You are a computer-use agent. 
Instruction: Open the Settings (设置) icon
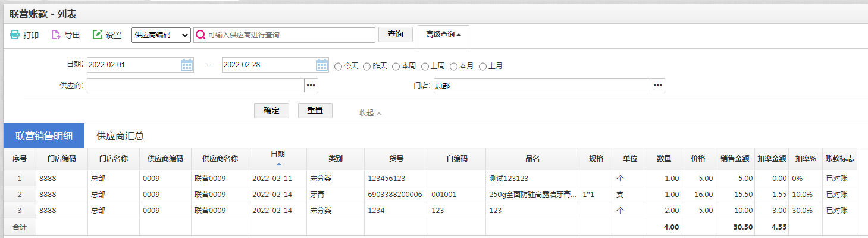click(98, 35)
